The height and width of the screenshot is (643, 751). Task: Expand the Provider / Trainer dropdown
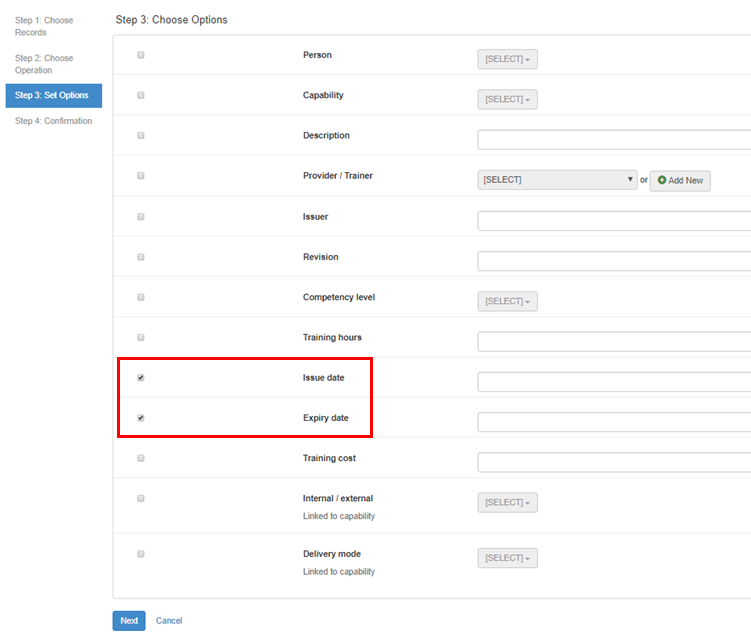click(557, 180)
